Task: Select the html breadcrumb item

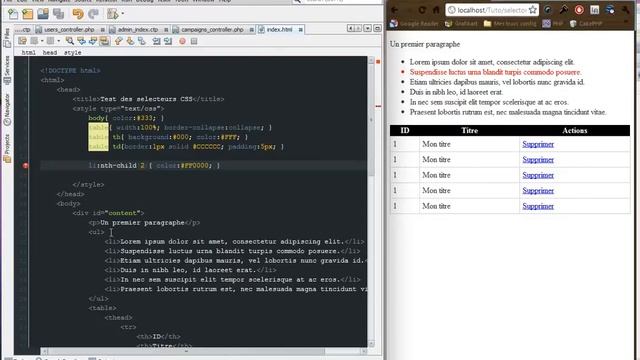Action: (x=28, y=53)
